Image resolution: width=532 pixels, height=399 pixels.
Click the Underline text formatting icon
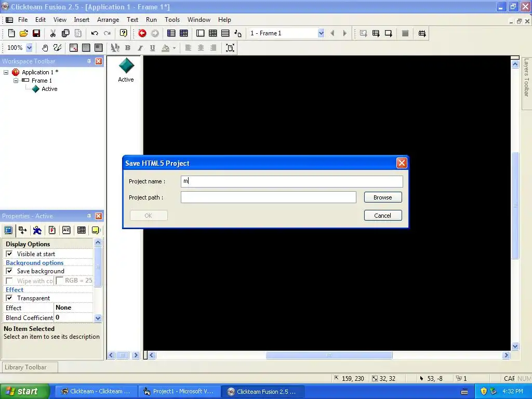[152, 48]
